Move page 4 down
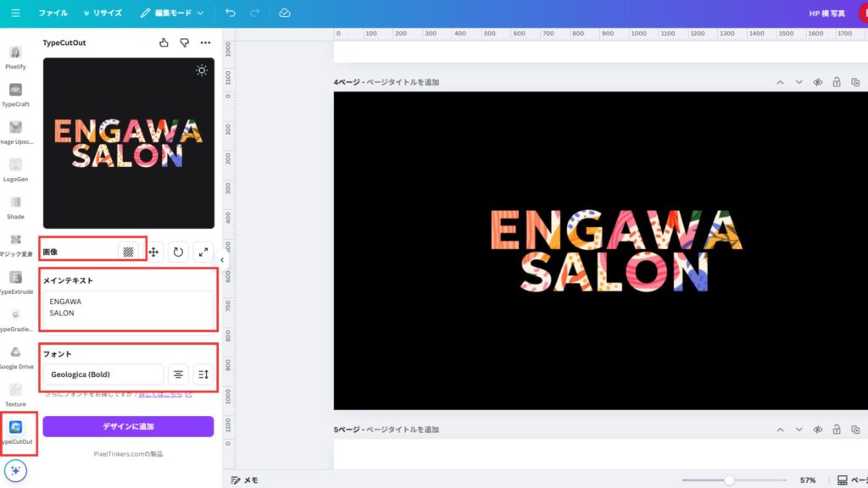This screenshot has height=488, width=868. [798, 82]
